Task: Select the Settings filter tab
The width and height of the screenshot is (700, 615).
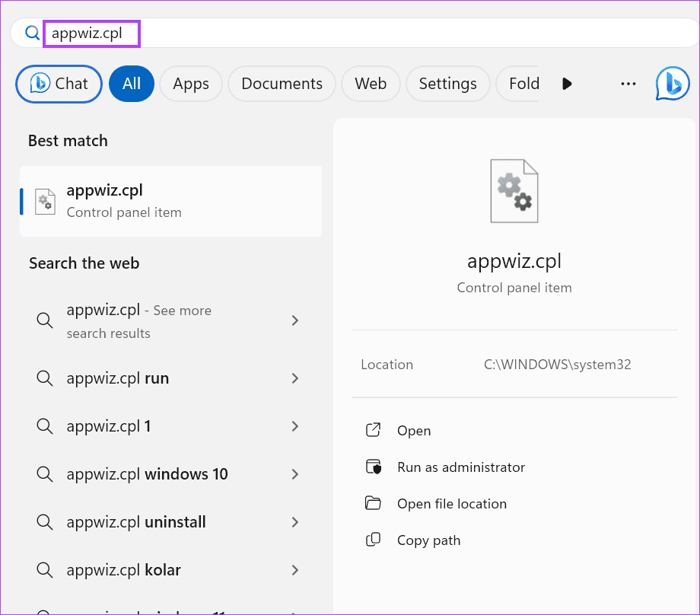Action: pyautogui.click(x=447, y=84)
